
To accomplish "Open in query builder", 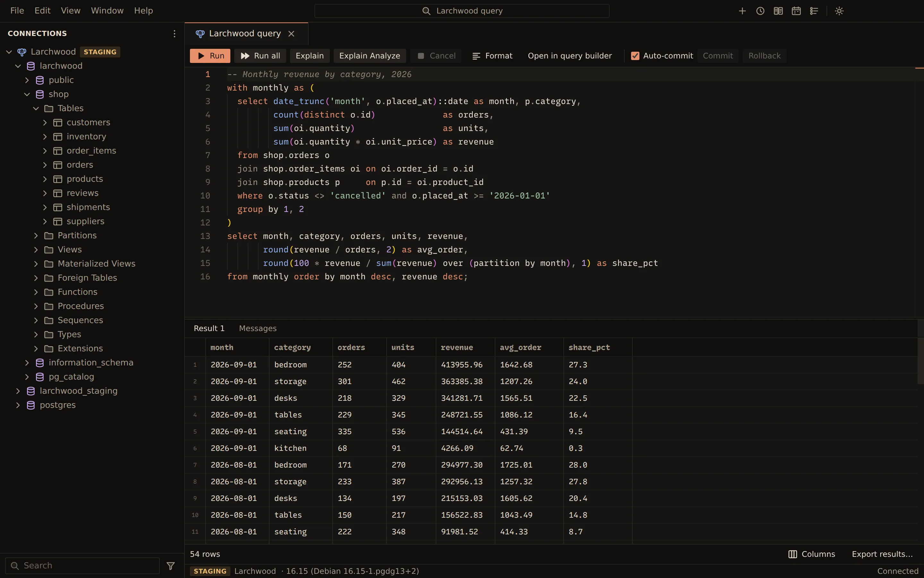I will [570, 56].
